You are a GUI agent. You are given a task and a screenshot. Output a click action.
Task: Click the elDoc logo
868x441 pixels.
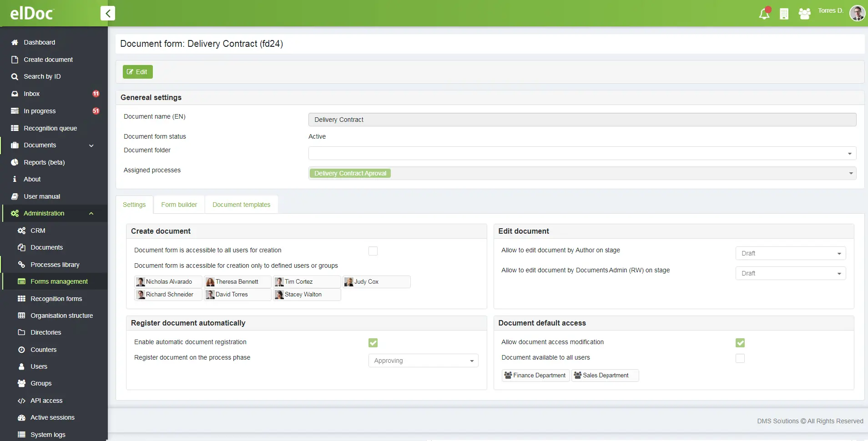pos(32,13)
